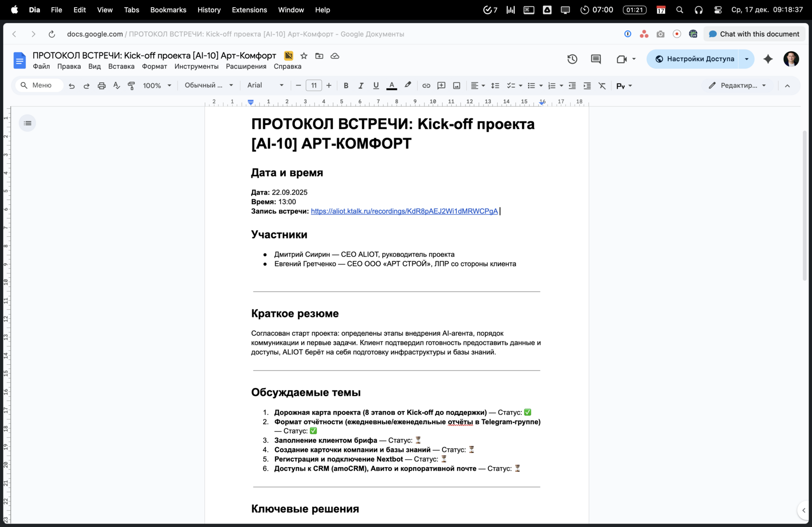Image resolution: width=812 pixels, height=527 pixels.
Task: Increase the font size
Action: pos(329,85)
